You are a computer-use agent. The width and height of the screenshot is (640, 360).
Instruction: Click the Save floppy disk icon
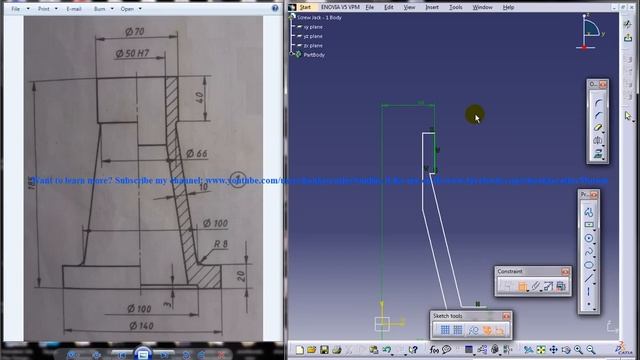(324, 350)
